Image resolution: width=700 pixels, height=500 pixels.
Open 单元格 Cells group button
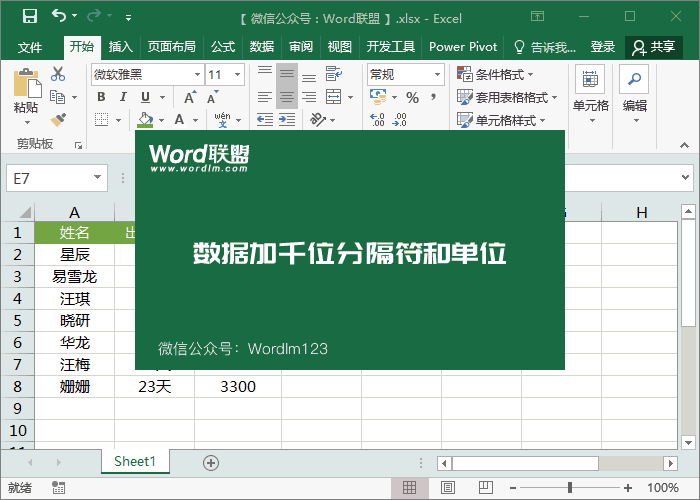point(591,95)
